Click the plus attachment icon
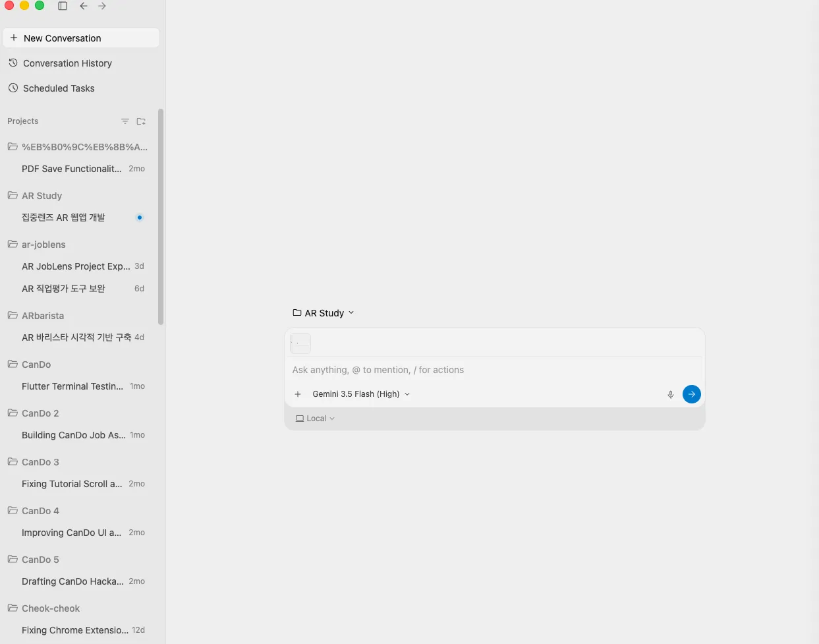 [298, 394]
